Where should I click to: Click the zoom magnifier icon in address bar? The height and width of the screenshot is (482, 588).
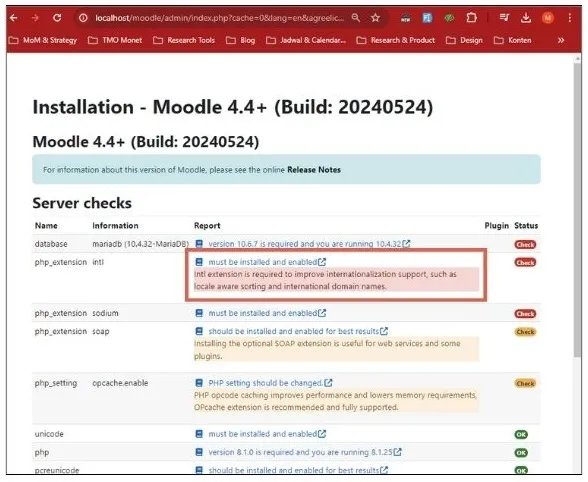(x=356, y=18)
